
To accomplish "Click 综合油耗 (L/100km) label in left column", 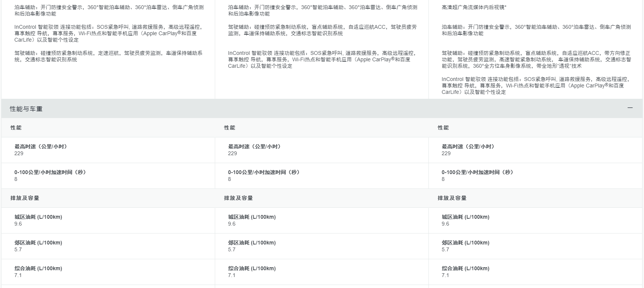I will (38, 268).
